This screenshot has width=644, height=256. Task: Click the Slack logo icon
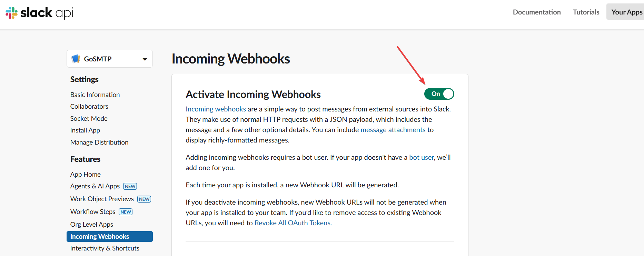(x=11, y=13)
